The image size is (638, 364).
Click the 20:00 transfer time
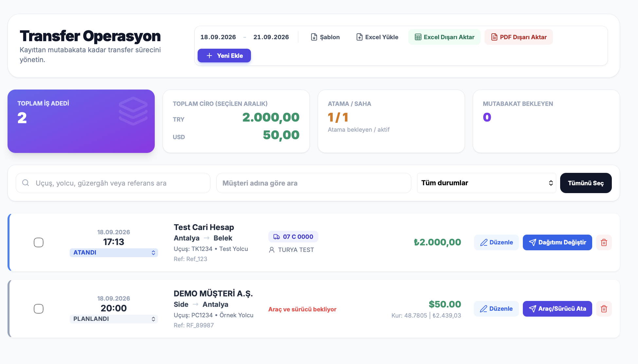tap(114, 308)
